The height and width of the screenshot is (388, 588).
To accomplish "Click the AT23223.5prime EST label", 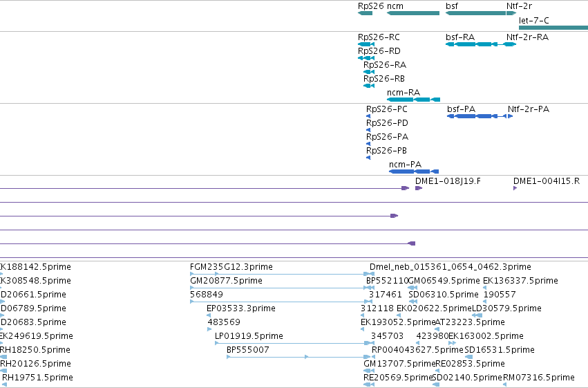I will point(470,322).
